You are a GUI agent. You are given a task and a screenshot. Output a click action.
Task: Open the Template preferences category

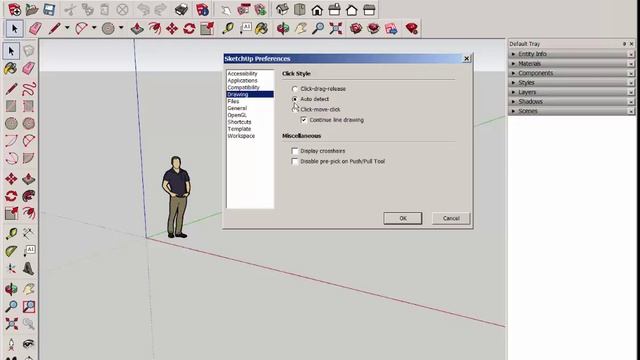(x=239, y=129)
